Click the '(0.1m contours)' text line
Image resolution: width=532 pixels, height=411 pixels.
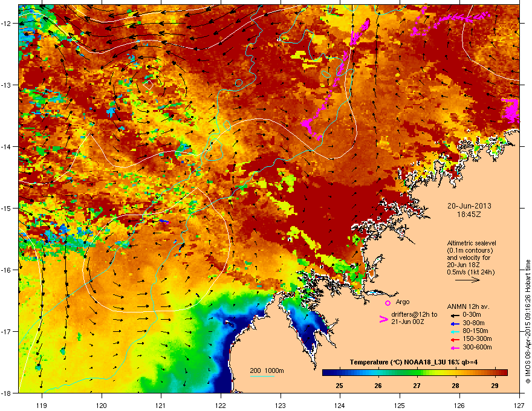[x=470, y=250]
